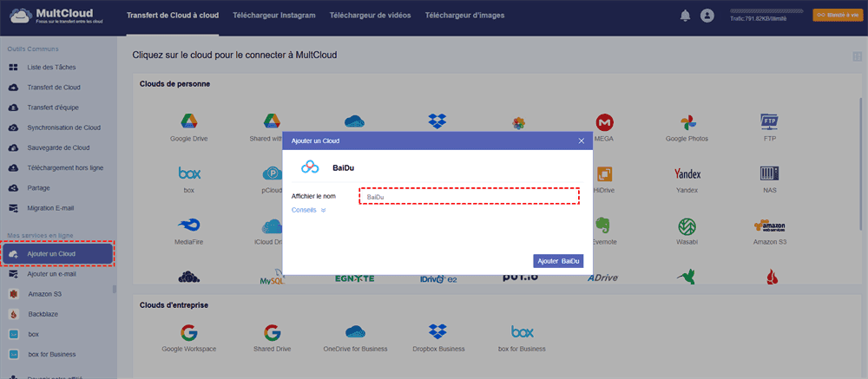The width and height of the screenshot is (868, 379).
Task: Open Synchronisation de Cloud in sidebar
Action: (x=63, y=127)
